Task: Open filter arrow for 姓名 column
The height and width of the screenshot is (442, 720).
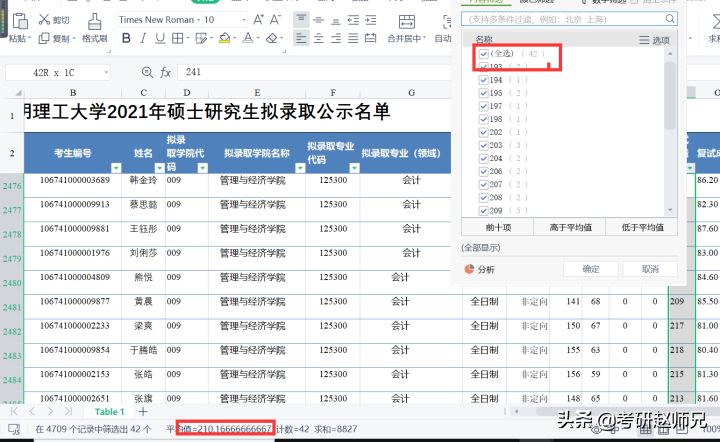Action: click(159, 168)
